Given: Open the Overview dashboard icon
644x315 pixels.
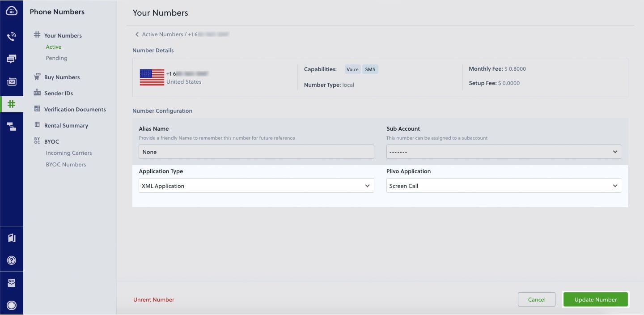Looking at the screenshot, I should [11, 10].
